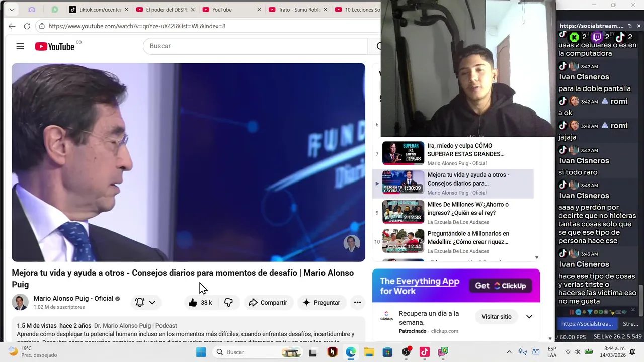Click the Compartir share button
This screenshot has width=644, height=362.
point(268,303)
